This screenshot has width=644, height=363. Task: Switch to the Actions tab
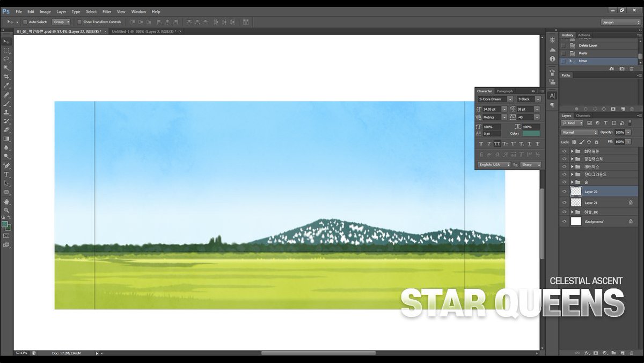[x=584, y=35]
